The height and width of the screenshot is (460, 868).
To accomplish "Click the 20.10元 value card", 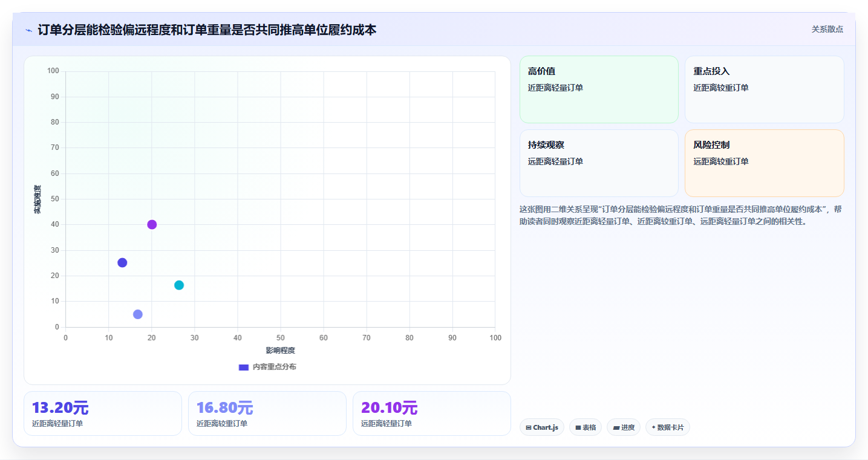I will (432, 413).
